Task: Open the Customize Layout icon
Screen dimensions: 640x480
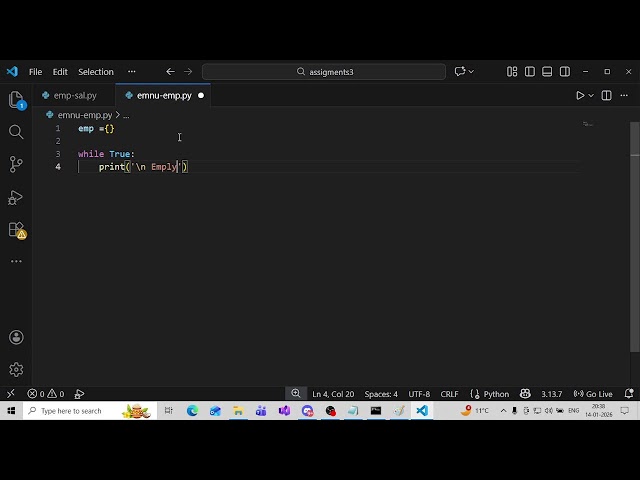Action: coord(512,71)
